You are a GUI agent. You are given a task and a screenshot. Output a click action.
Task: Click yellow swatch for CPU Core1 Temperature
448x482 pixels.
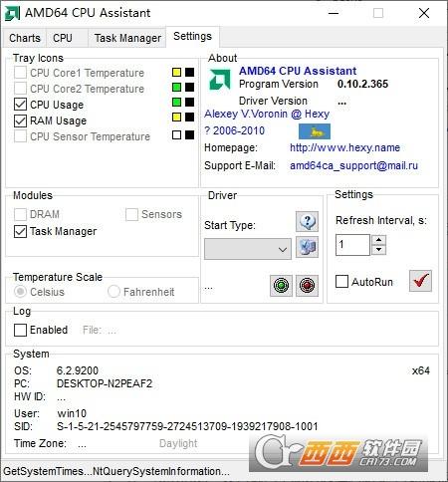[176, 72]
